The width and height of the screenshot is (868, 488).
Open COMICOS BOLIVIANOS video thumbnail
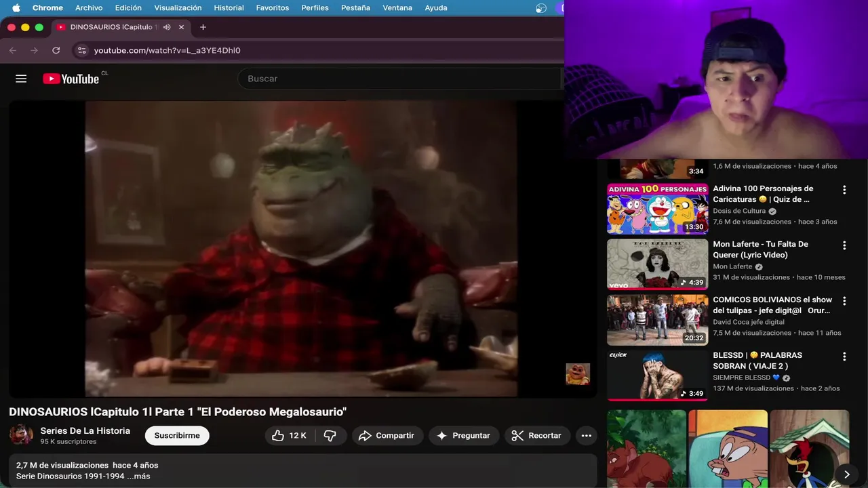(657, 319)
